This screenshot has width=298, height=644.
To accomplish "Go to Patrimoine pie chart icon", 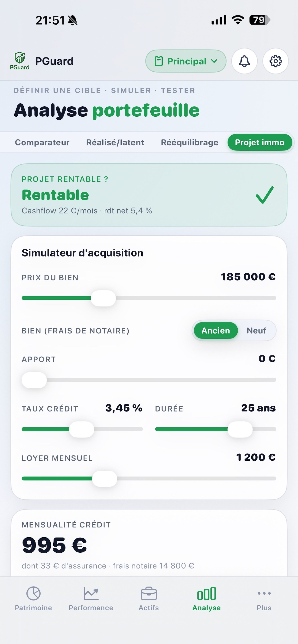I will (x=33, y=593).
